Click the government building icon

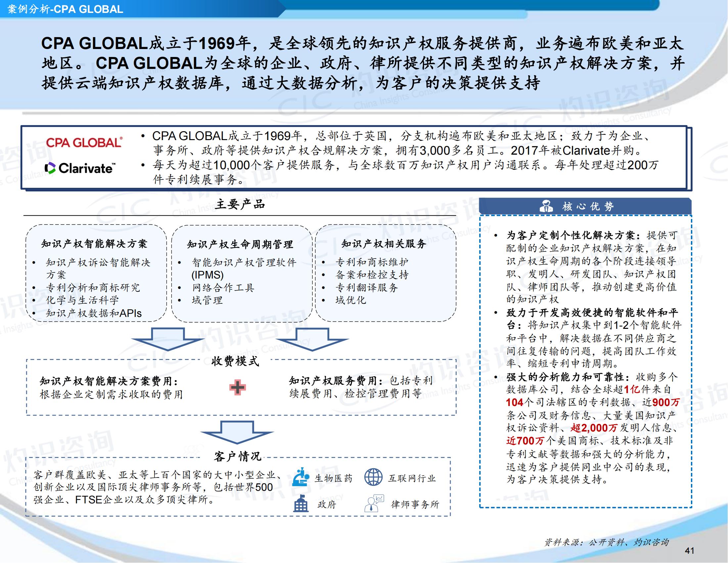(301, 503)
